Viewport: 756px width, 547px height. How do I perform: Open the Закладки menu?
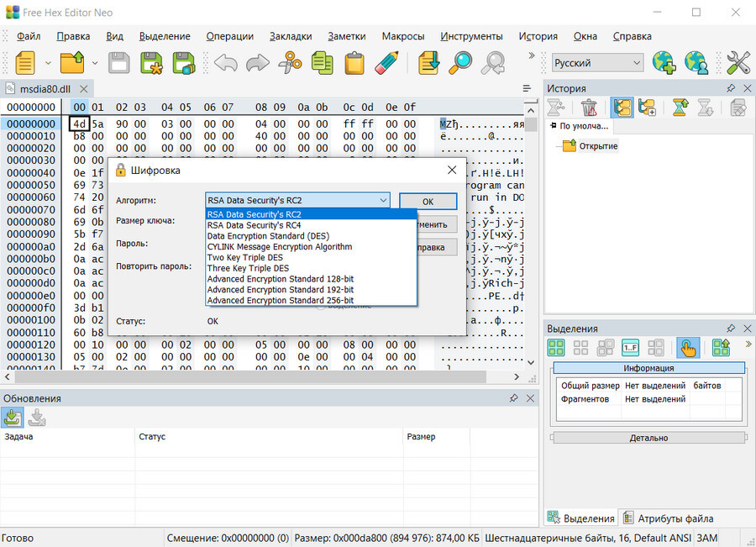[291, 36]
